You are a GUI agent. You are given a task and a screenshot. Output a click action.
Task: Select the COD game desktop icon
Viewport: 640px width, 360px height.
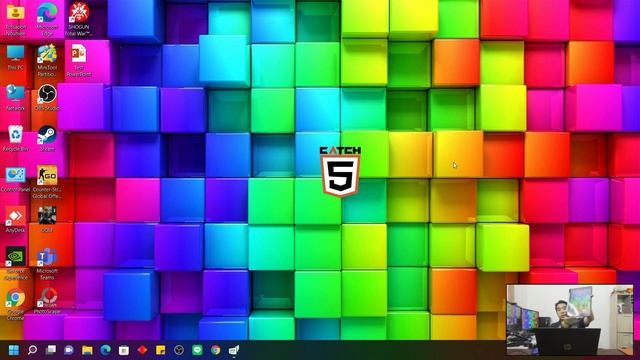click(47, 220)
